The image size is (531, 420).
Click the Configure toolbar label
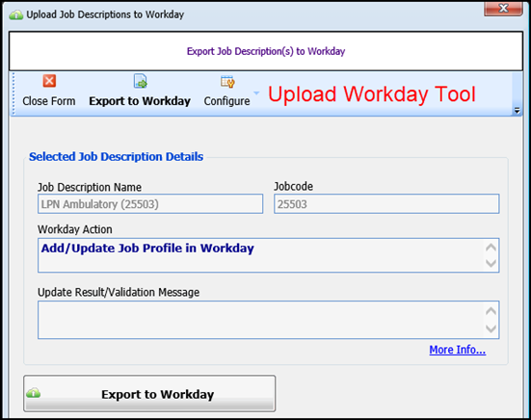226,101
